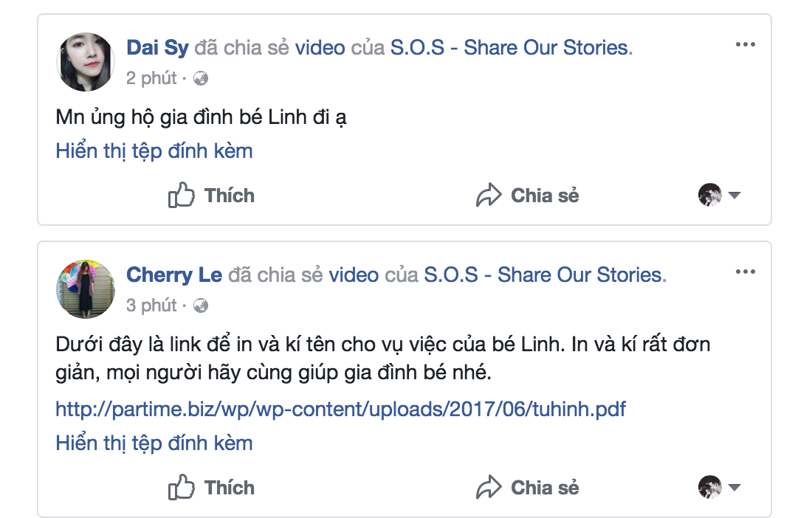Click the share arrow icon on Dai Sy's post
This screenshot has height=518, width=812.
pyautogui.click(x=489, y=196)
